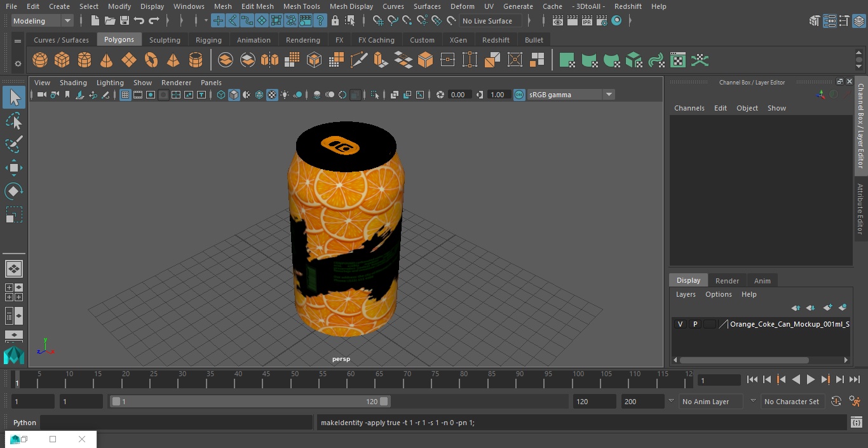This screenshot has height=448, width=868.
Task: Expand the character set dropdown arrow
Action: click(x=753, y=401)
